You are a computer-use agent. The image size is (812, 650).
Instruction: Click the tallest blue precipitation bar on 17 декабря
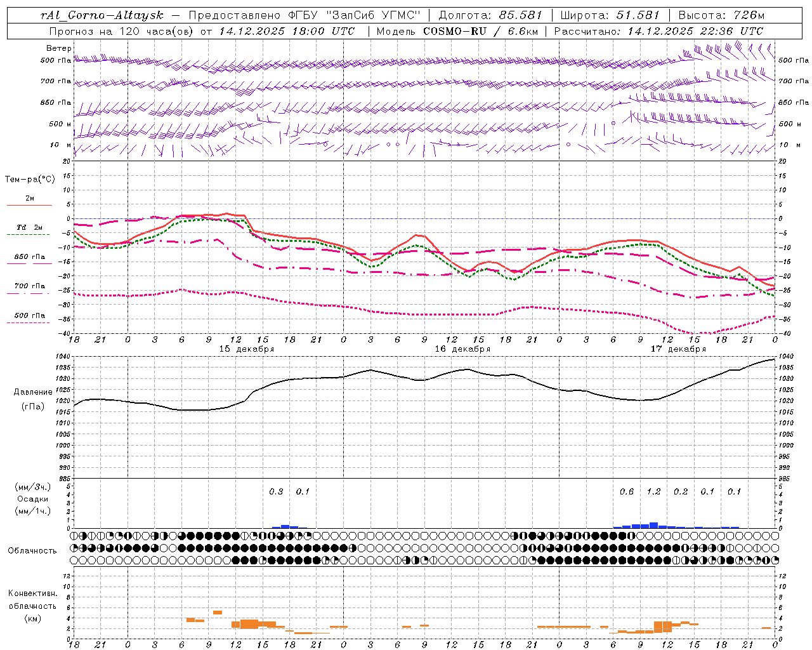(653, 525)
